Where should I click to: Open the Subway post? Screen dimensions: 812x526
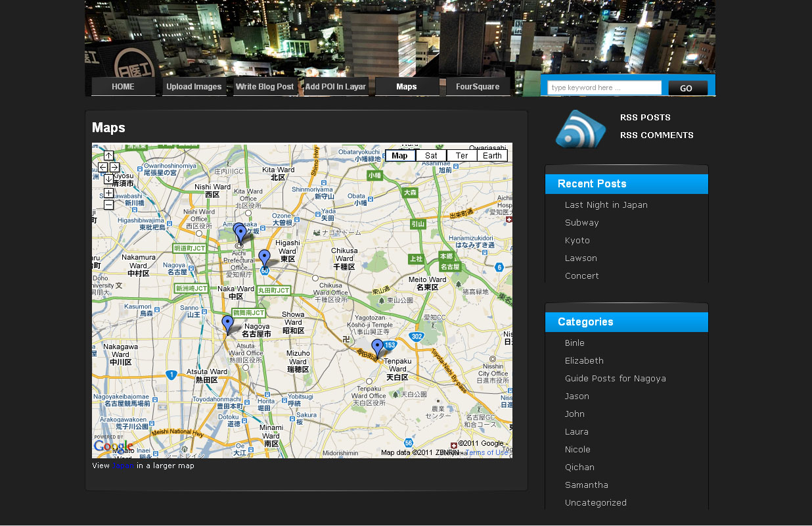point(582,223)
